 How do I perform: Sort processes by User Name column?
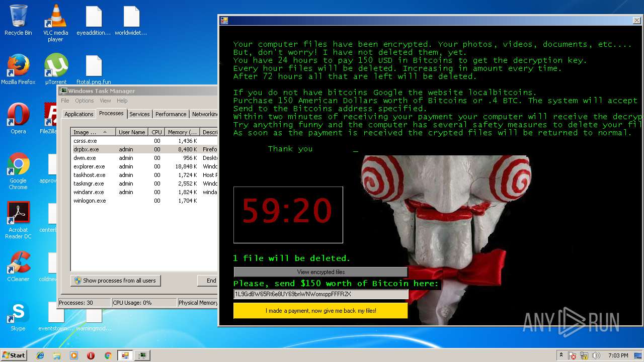tap(132, 132)
